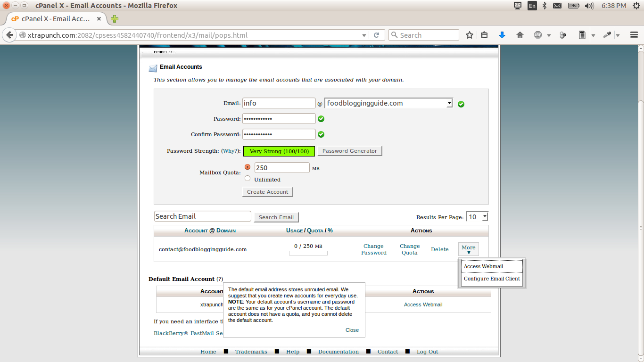Focus the Password input field
Screen dimensions: 644x362
279,119
